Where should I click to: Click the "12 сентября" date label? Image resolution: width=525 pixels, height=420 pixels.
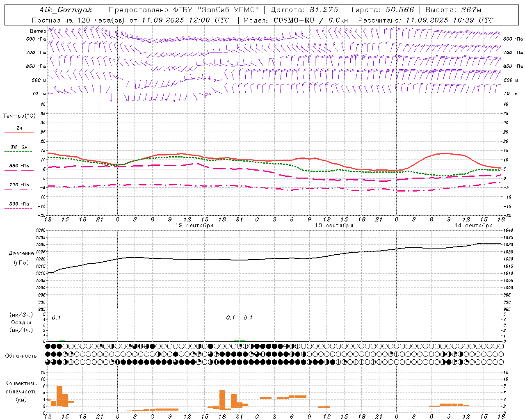pos(194,226)
